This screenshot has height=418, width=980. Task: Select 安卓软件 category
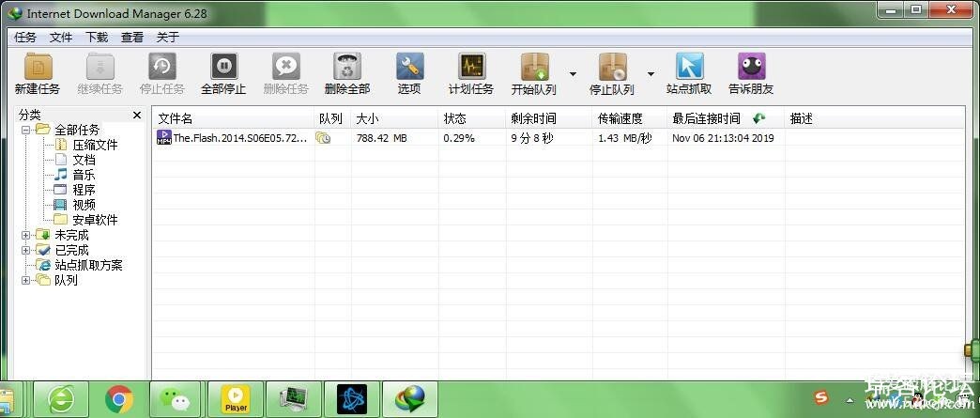[x=95, y=220]
